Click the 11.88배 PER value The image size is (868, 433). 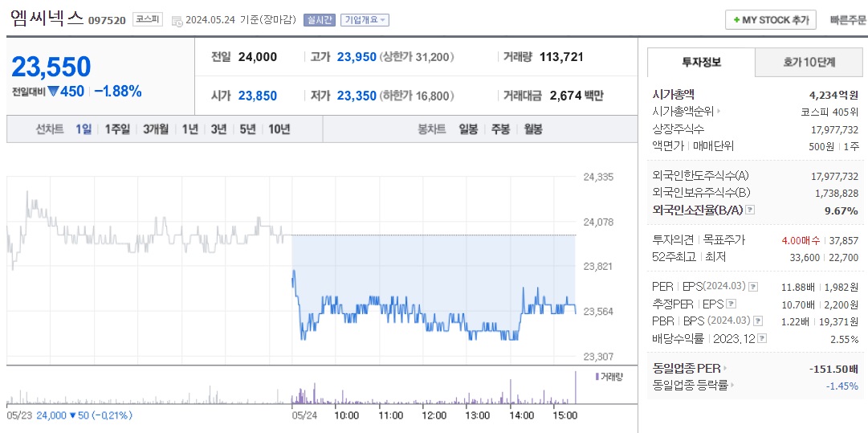point(797,287)
